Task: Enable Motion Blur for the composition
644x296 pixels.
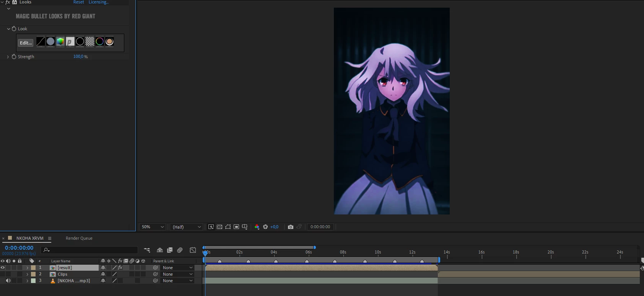Action: [x=180, y=250]
